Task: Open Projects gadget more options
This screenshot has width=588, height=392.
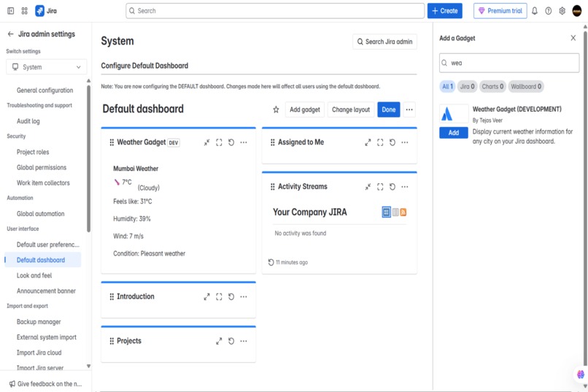Action: pyautogui.click(x=244, y=341)
